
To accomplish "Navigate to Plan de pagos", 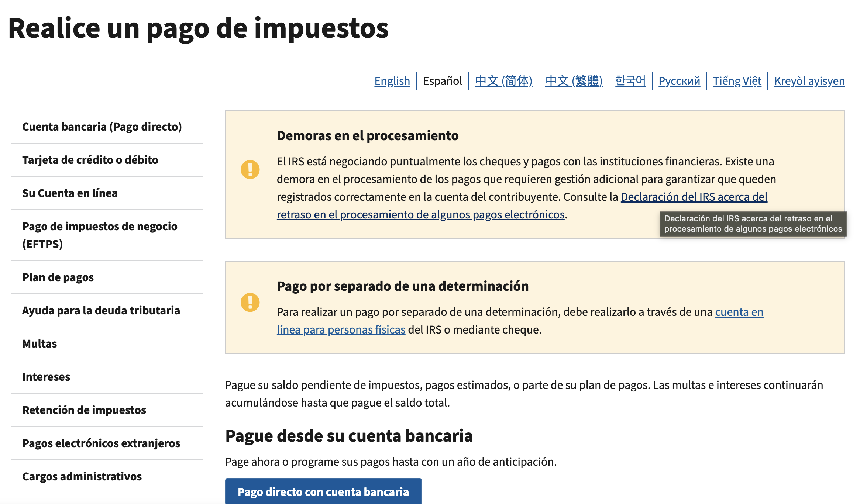I will click(58, 277).
